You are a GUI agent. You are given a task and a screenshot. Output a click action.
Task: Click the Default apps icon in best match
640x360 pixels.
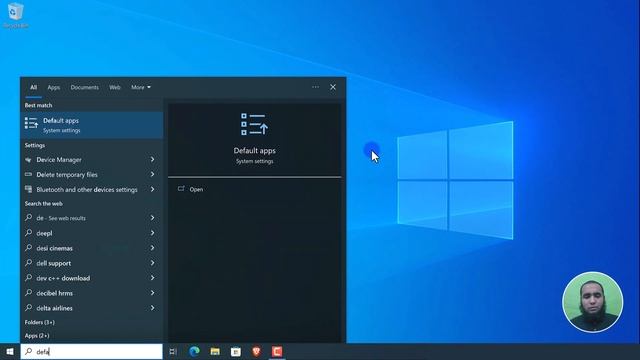point(31,123)
